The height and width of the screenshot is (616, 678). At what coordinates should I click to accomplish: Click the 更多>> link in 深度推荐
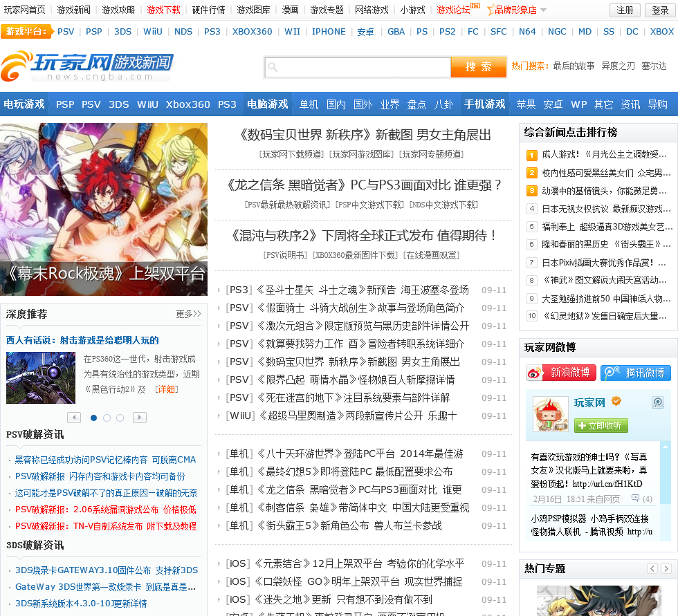188,314
